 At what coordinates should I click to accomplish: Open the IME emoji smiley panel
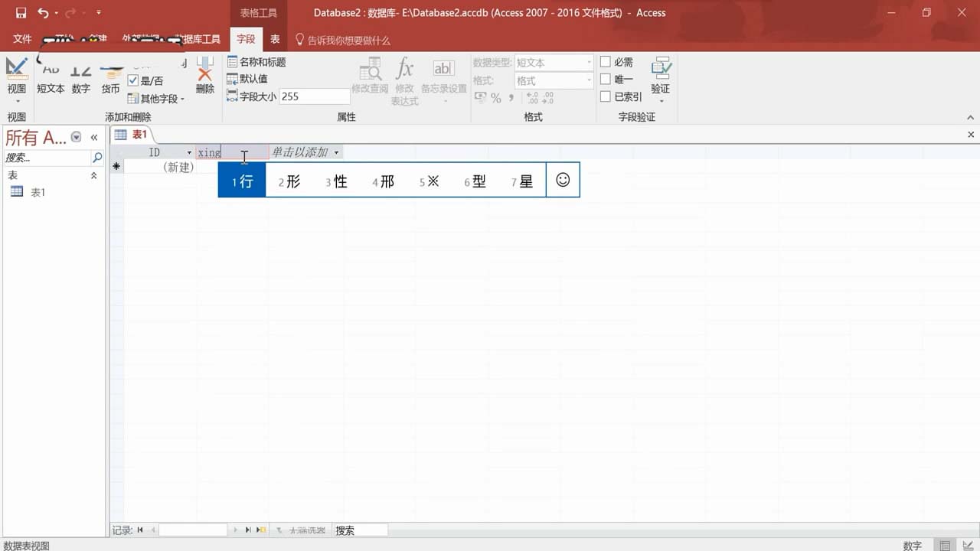click(x=563, y=180)
